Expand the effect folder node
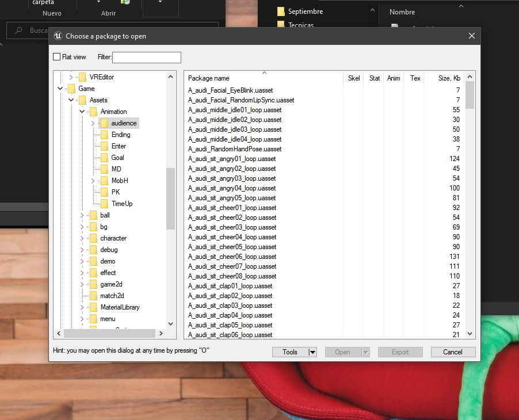 [82, 273]
